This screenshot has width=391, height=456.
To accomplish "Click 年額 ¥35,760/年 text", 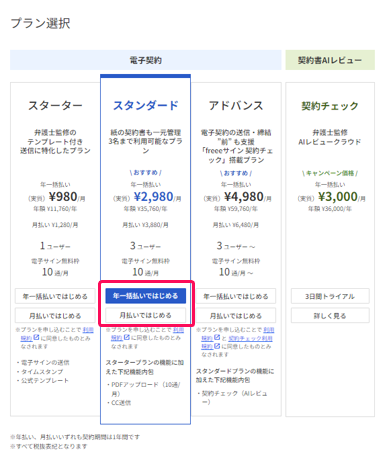I will click(x=146, y=209).
